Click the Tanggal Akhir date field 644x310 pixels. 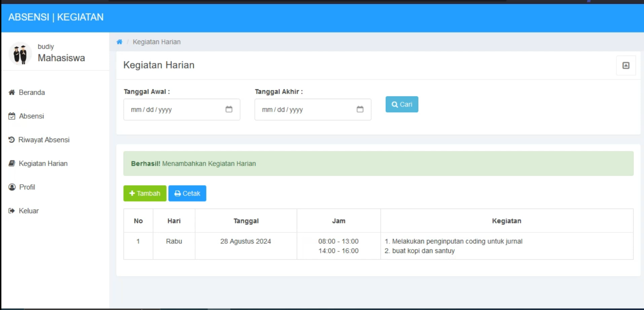(313, 110)
